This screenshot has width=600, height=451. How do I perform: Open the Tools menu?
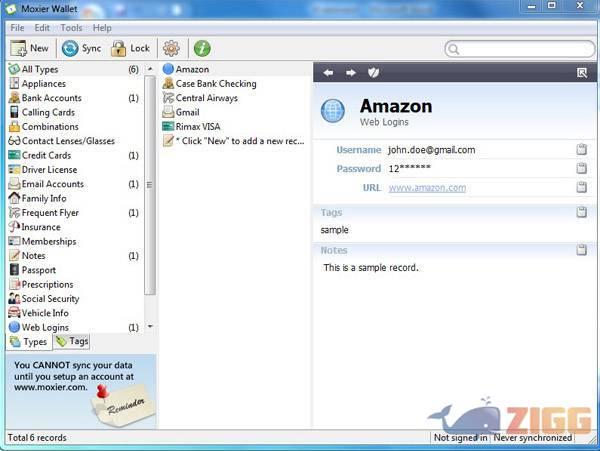pyautogui.click(x=71, y=28)
